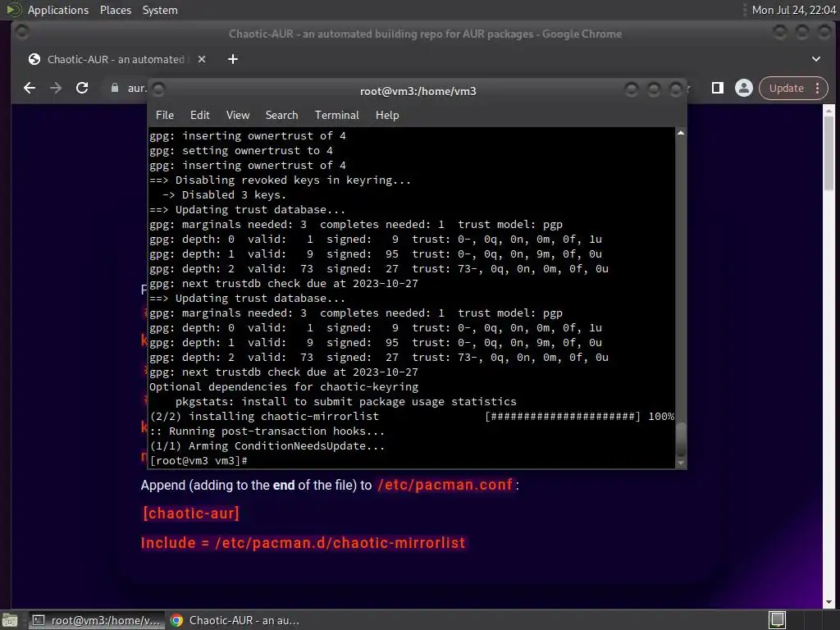This screenshot has width=840, height=630.
Task: Open Chrome three-dot menu
Action: point(818,88)
